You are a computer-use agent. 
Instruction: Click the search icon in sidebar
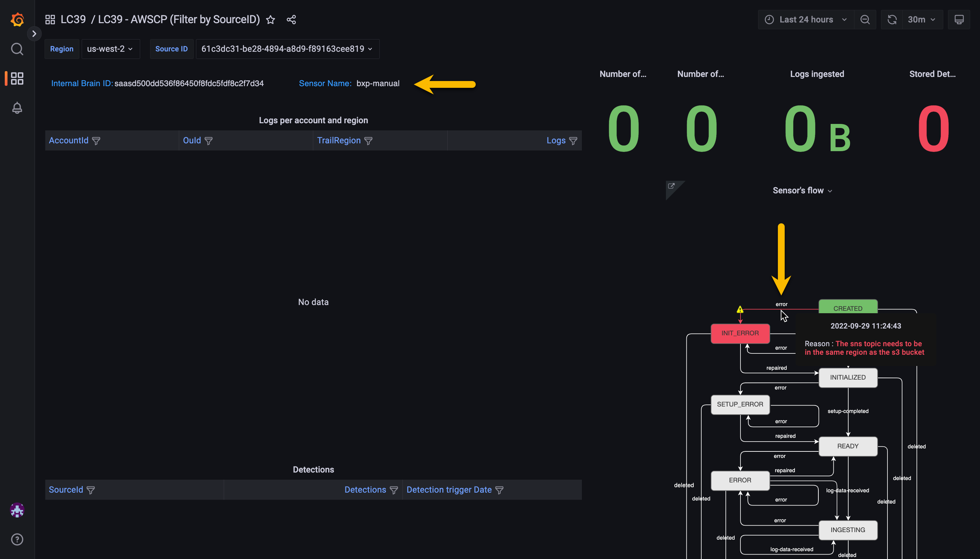17,49
